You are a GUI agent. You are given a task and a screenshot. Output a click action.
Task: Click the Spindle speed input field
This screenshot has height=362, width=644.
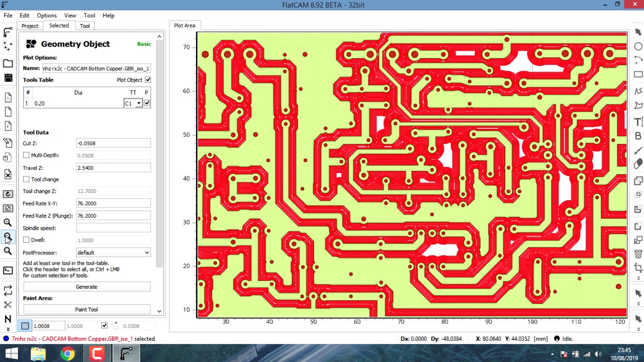113,228
